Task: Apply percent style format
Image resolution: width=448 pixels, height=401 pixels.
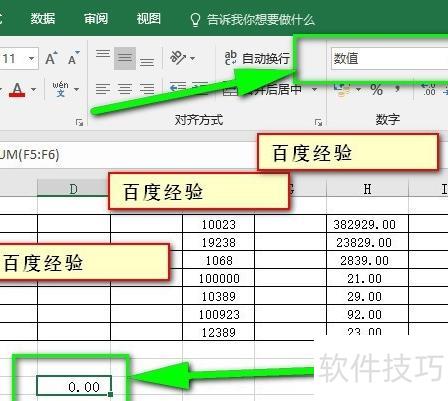Action: click(376, 89)
